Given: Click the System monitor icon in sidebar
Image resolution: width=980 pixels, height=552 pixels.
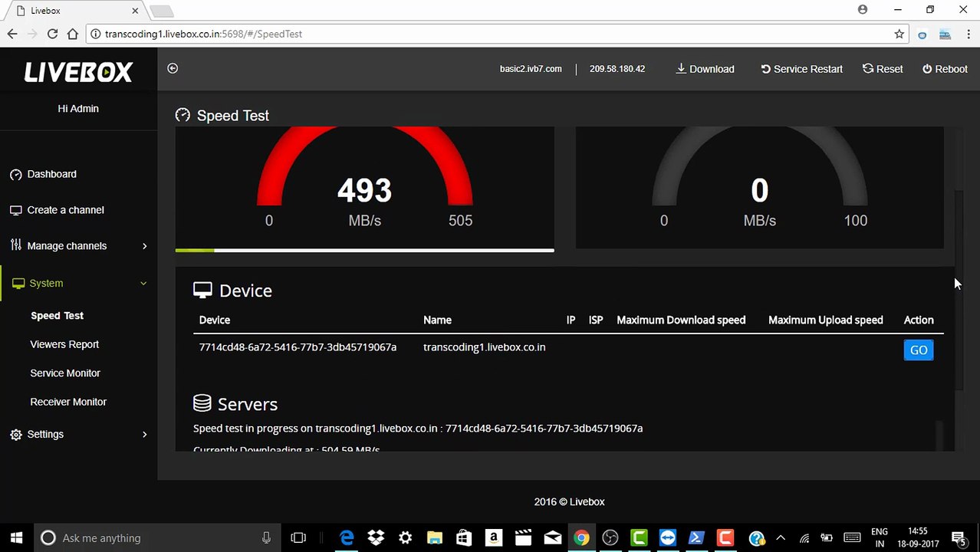Looking at the screenshot, I should [18, 284].
